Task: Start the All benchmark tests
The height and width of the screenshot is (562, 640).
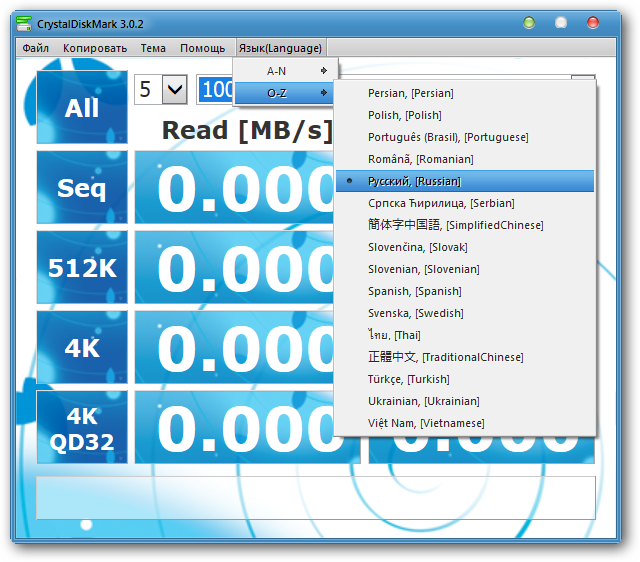Action: point(82,107)
